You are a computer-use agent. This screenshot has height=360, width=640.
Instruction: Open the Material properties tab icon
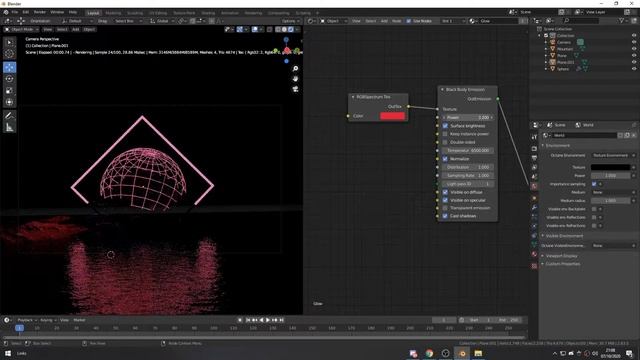534,254
